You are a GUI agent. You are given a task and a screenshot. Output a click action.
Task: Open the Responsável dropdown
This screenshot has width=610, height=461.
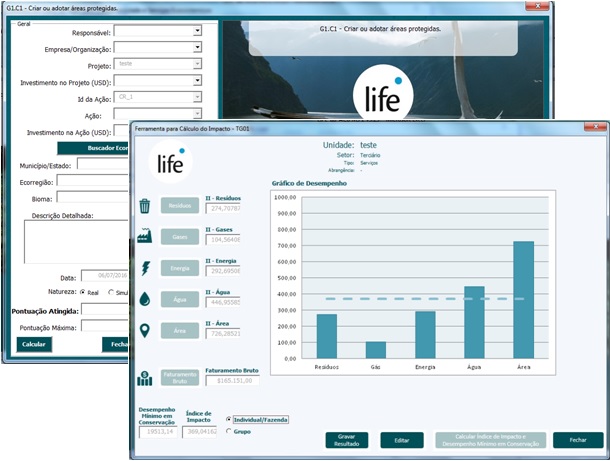coord(198,31)
